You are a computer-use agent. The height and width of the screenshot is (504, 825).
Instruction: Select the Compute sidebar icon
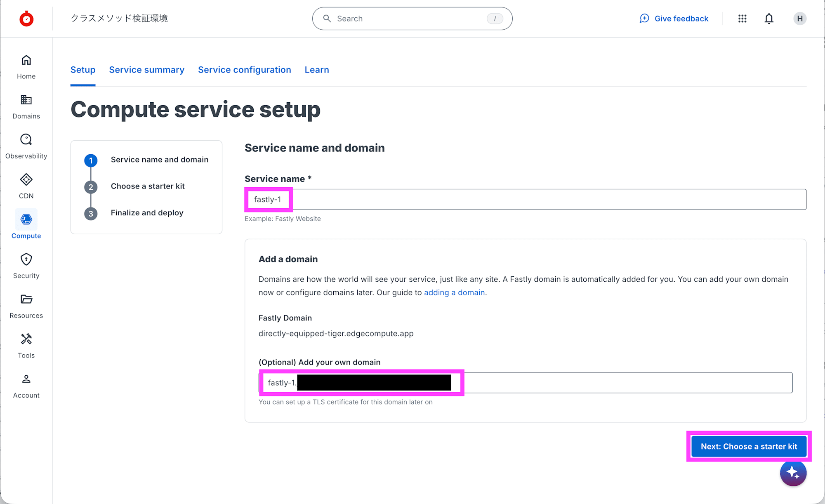(26, 220)
